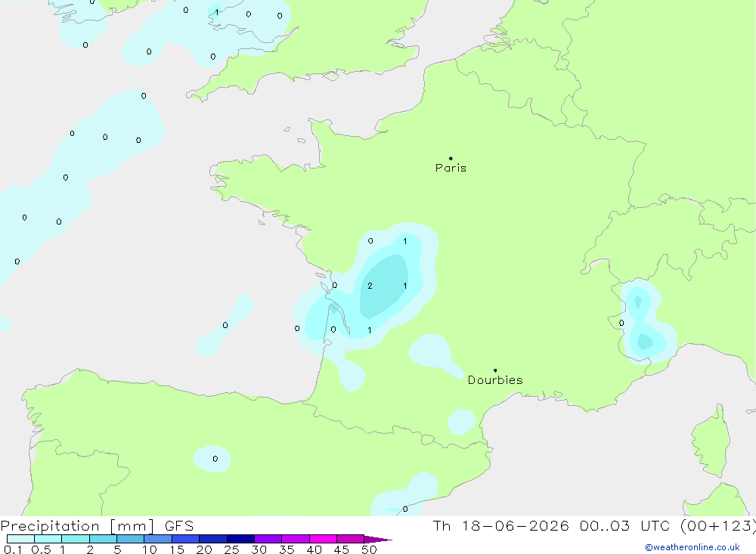Click the forecast date Th 18-06-2026 text
Image resolution: width=756 pixels, height=554 pixels.
pyautogui.click(x=500, y=526)
